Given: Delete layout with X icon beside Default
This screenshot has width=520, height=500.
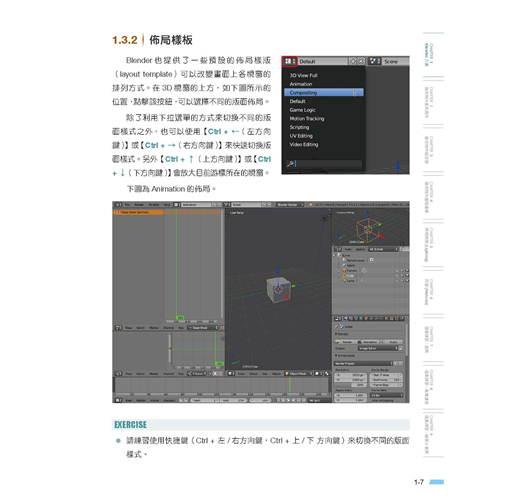Looking at the screenshot, I should (x=361, y=62).
